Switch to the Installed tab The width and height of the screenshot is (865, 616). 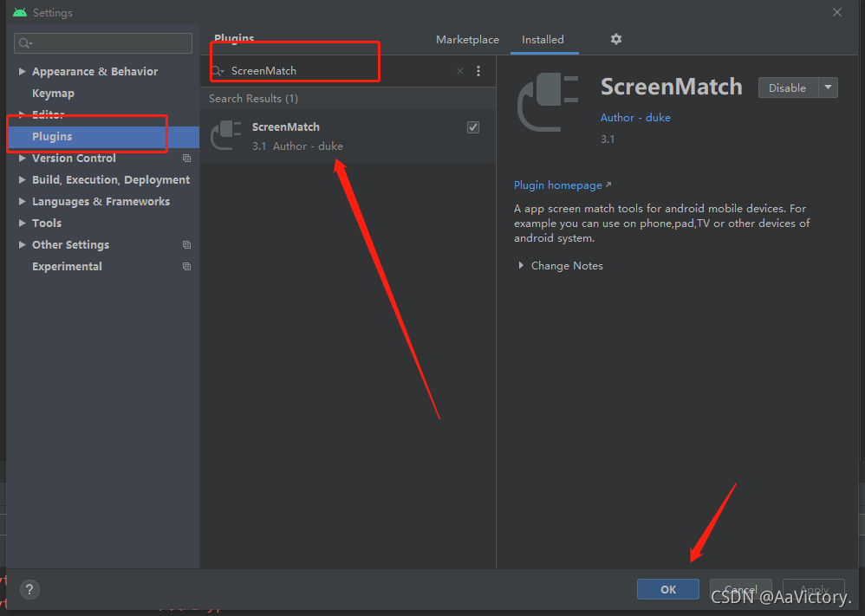[543, 40]
